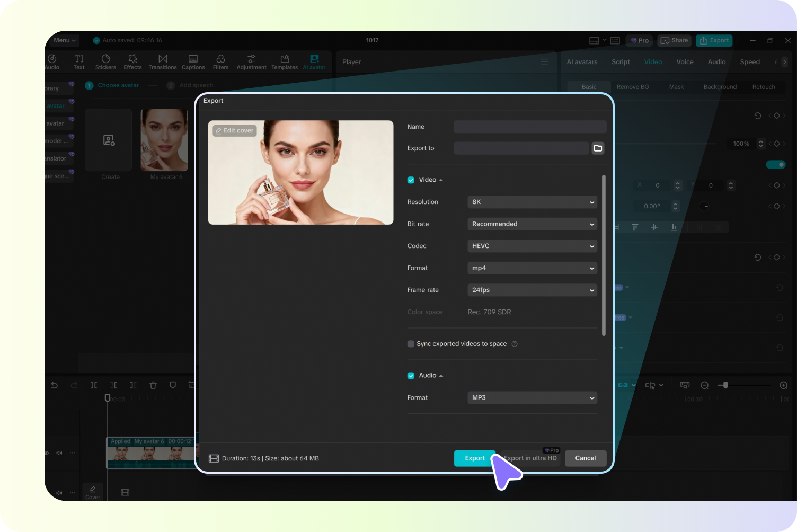Select the Text tool in the top toolbar
The height and width of the screenshot is (532, 797).
[78, 61]
